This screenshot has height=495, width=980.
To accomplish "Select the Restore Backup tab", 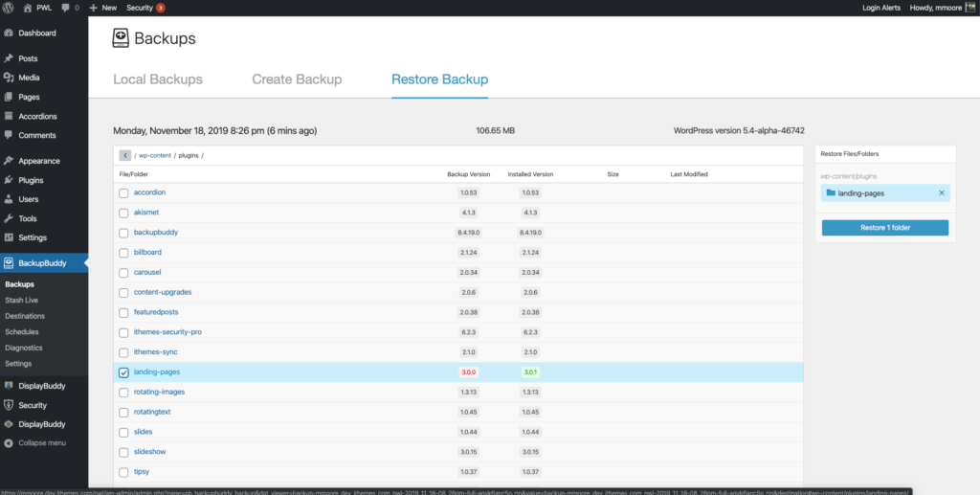I will click(440, 79).
